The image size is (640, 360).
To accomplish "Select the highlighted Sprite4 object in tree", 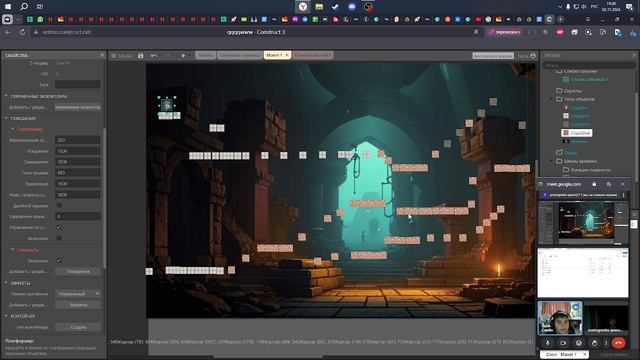I will point(576,133).
